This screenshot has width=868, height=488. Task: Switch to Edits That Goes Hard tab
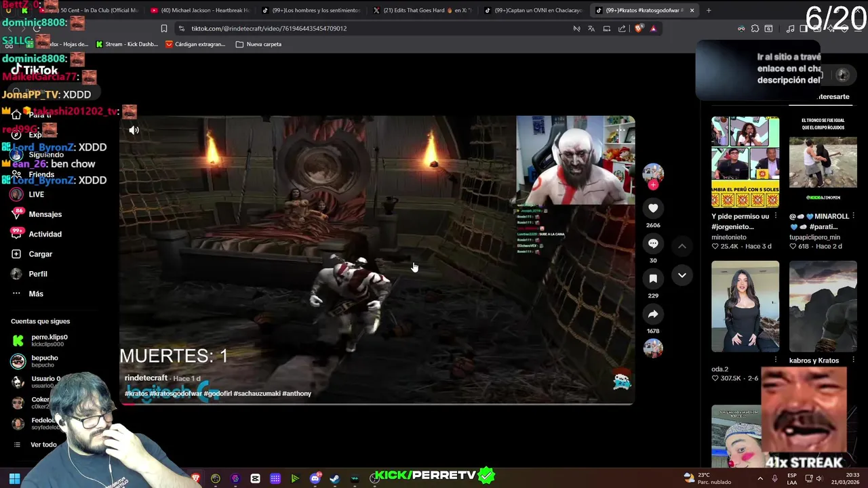422,10
